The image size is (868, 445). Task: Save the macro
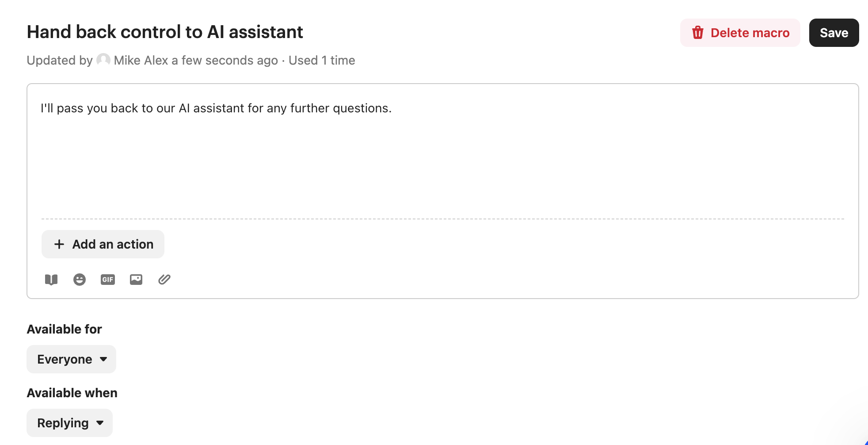834,33
